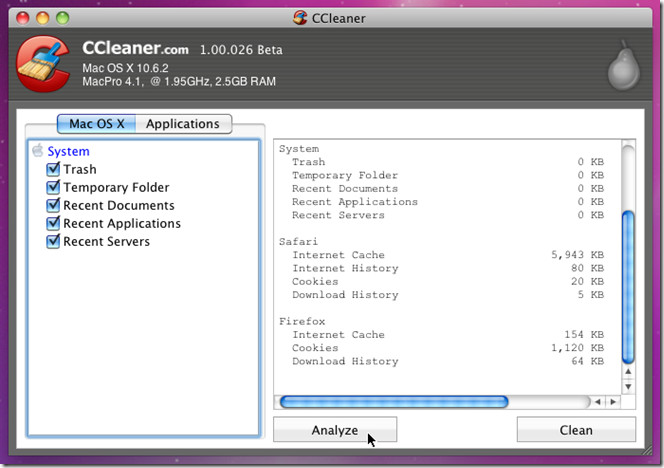
Task: Select the System category heading
Action: [x=68, y=151]
